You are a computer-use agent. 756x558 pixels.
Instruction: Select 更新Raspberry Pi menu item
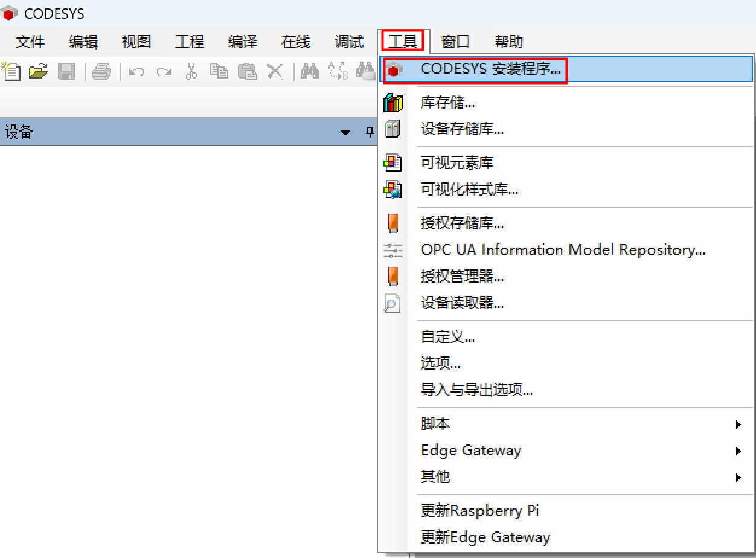(479, 511)
